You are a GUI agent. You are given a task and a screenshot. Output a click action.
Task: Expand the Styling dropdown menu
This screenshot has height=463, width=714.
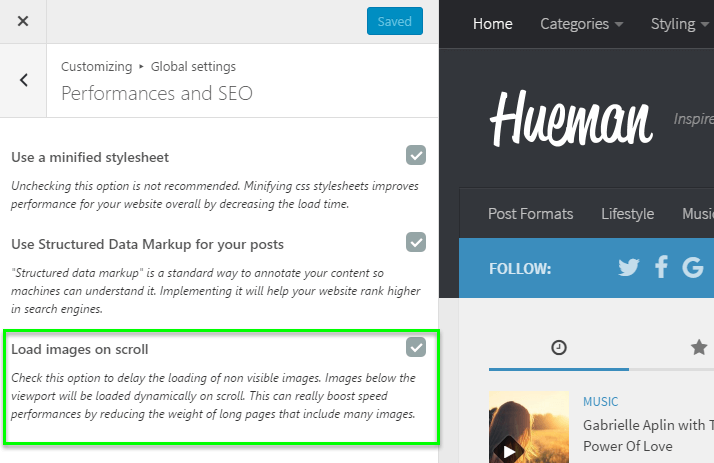pyautogui.click(x=679, y=24)
